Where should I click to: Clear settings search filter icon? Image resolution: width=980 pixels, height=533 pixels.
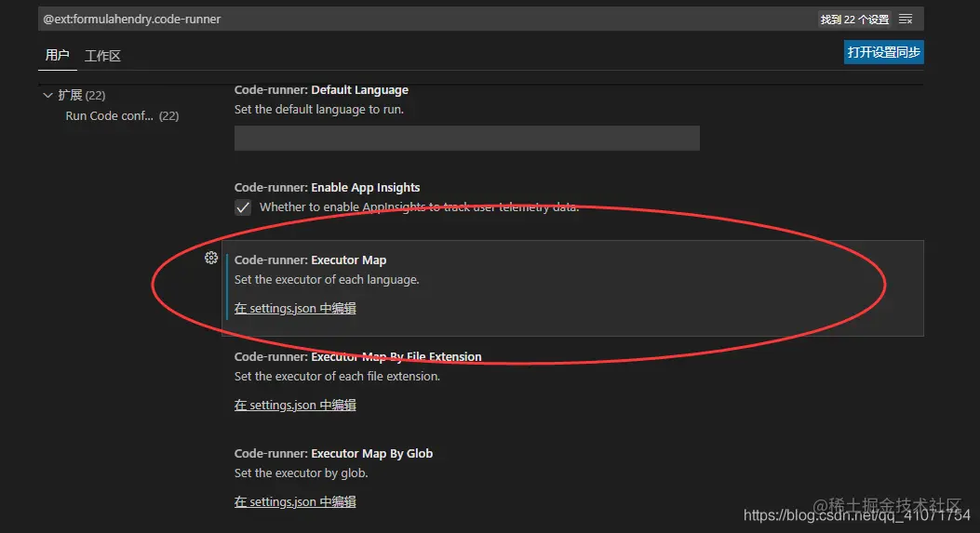pos(906,20)
